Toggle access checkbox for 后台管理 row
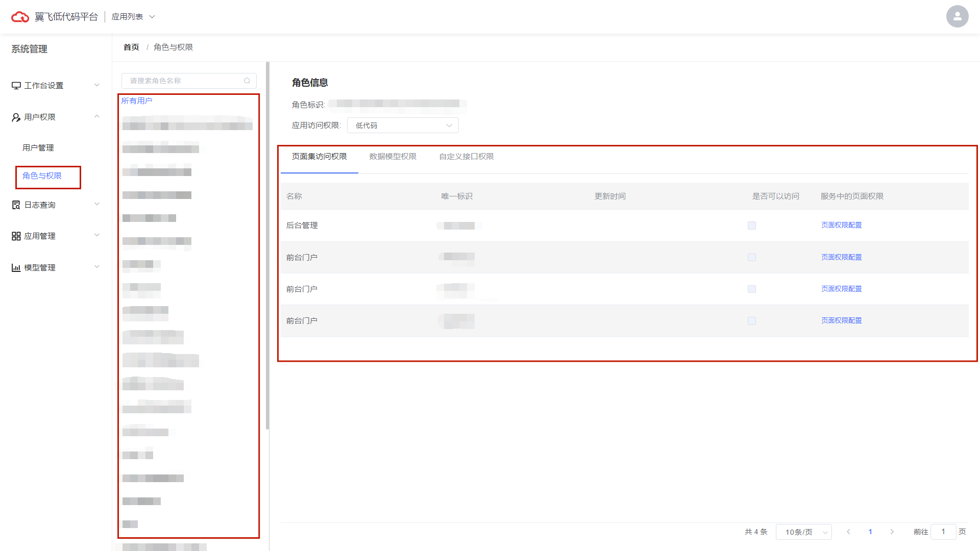Image resolution: width=980 pixels, height=551 pixels. pyautogui.click(x=752, y=226)
